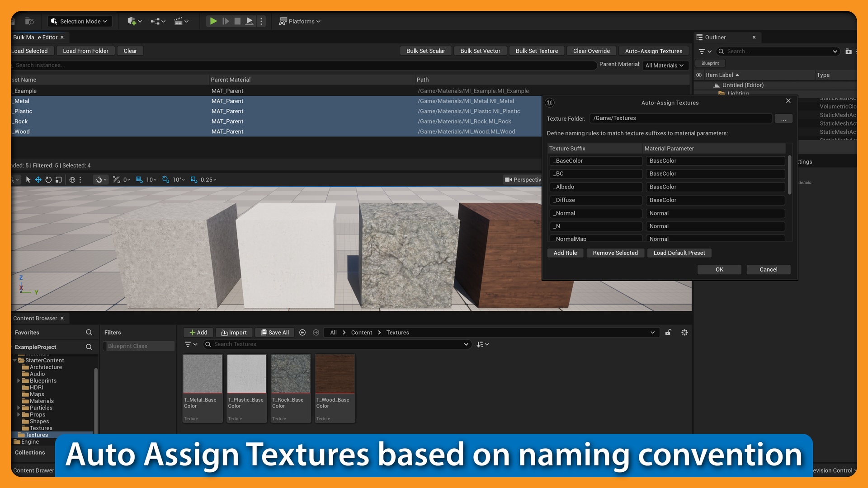Activate the Translate move tool
This screenshot has width=868, height=488.
38,180
